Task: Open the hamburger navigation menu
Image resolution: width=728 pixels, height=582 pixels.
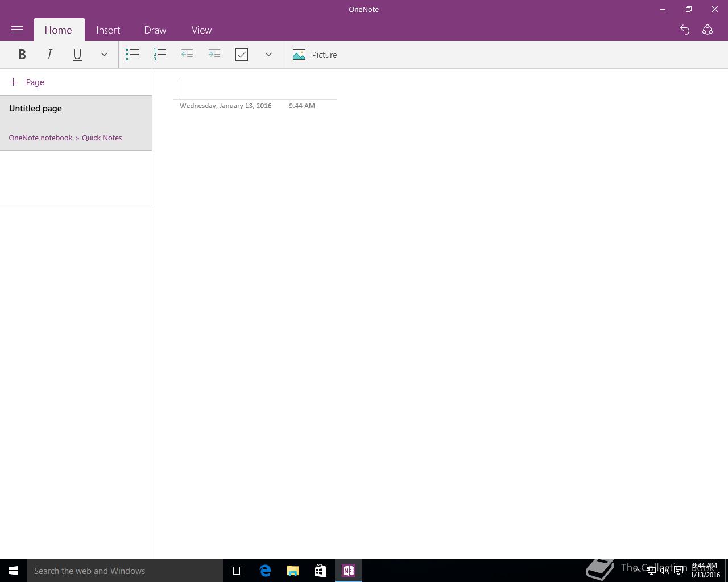Action: [17, 30]
